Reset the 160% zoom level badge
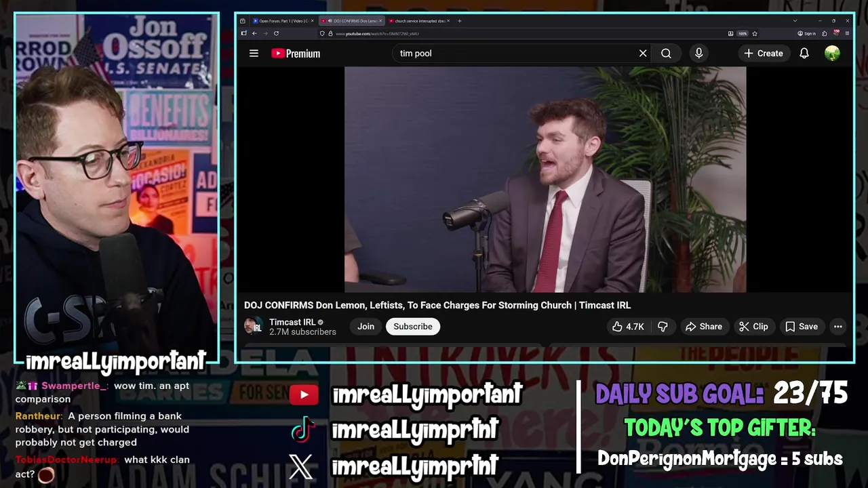The width and height of the screenshot is (868, 488). coord(743,33)
